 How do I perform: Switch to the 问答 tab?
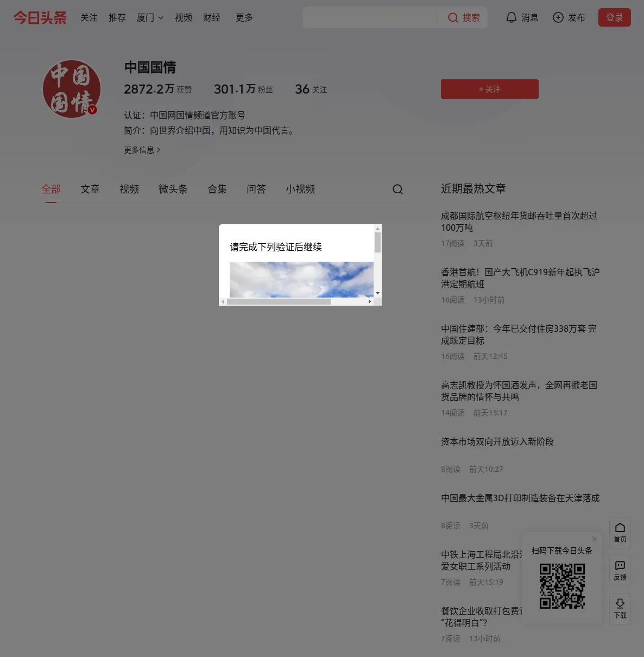[256, 189]
